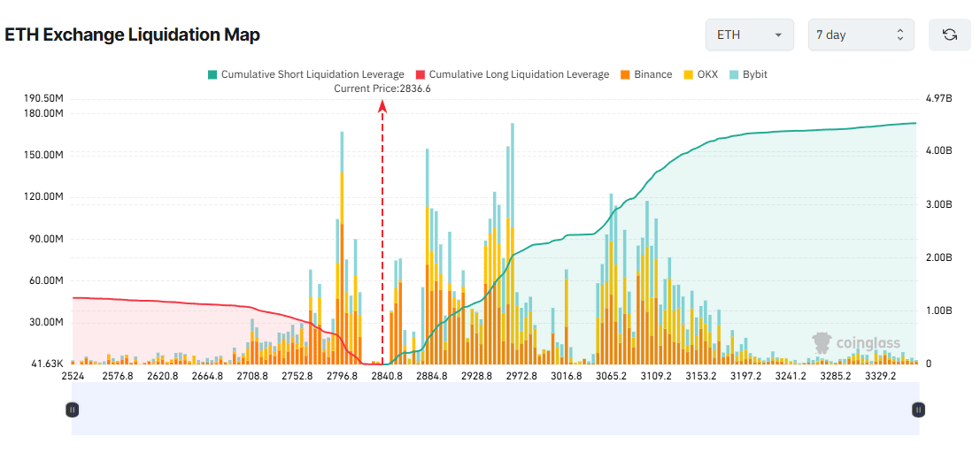980x452 pixels.
Task: Click the green Cumulative Short legend swatch
Action: 212,74
